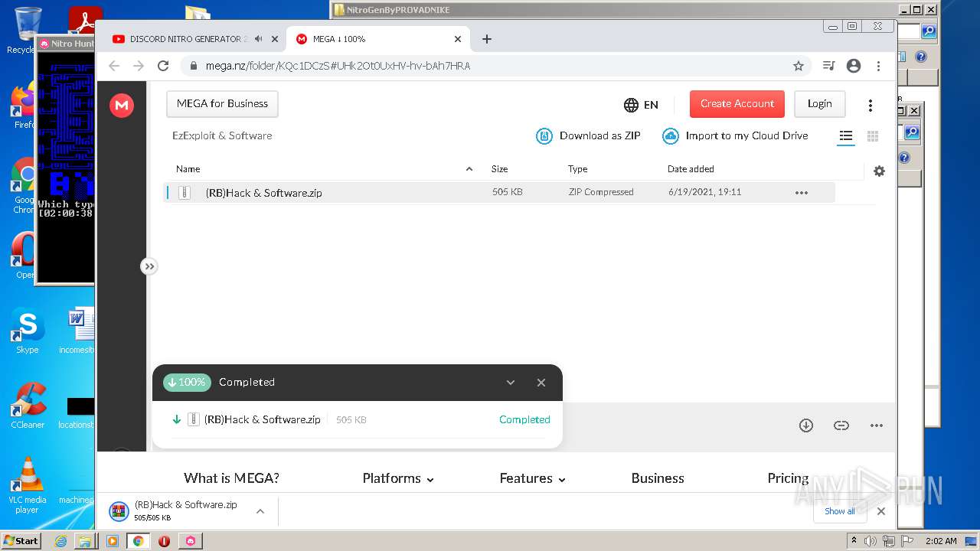Open Chrome media control icon
The width and height of the screenshot is (980, 551).
coord(828,66)
